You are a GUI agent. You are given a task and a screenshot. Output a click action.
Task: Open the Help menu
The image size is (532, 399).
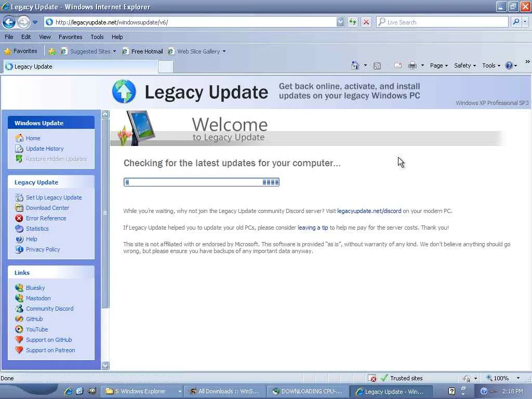117,37
